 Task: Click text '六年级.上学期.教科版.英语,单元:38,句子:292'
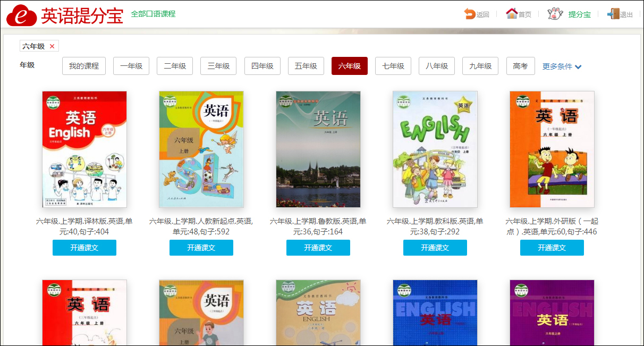[x=435, y=226]
